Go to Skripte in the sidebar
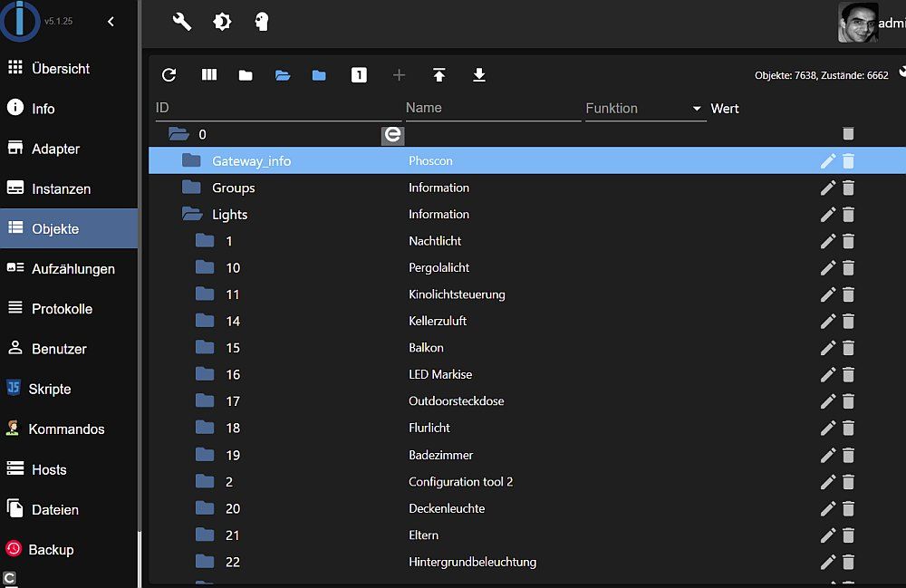This screenshot has height=588, width=906. pyautogui.click(x=49, y=389)
